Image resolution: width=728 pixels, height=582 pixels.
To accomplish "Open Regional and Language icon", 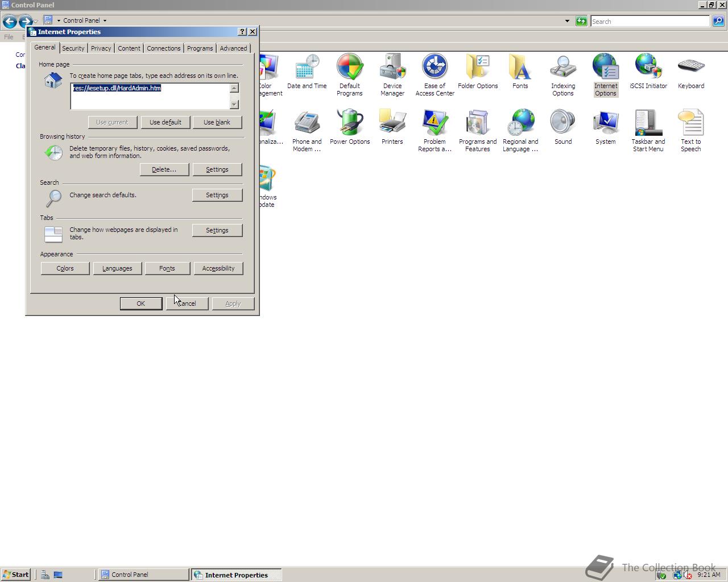I will tap(520, 131).
